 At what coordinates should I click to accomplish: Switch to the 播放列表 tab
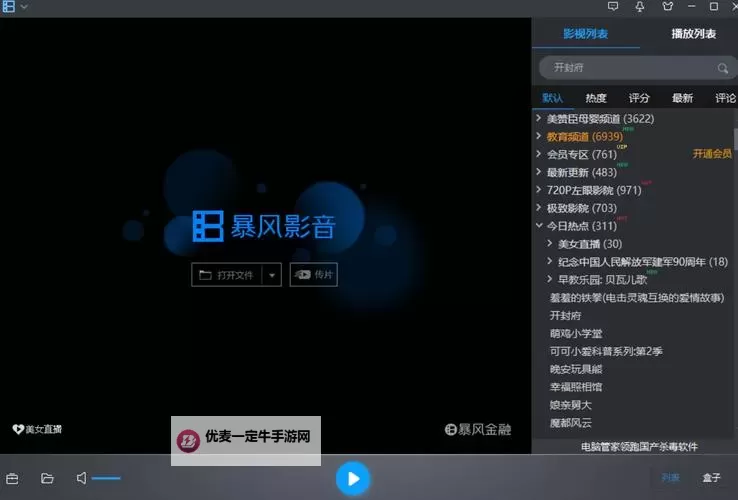pyautogui.click(x=693, y=33)
